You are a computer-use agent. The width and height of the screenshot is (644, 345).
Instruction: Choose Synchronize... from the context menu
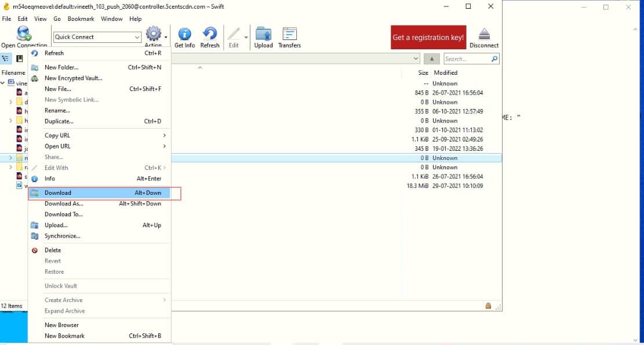(x=99, y=236)
